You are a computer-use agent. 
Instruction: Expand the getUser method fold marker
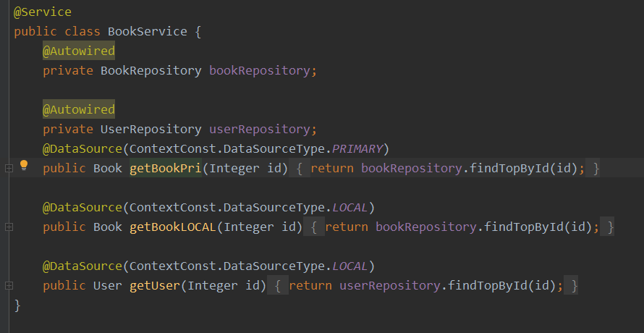point(9,285)
